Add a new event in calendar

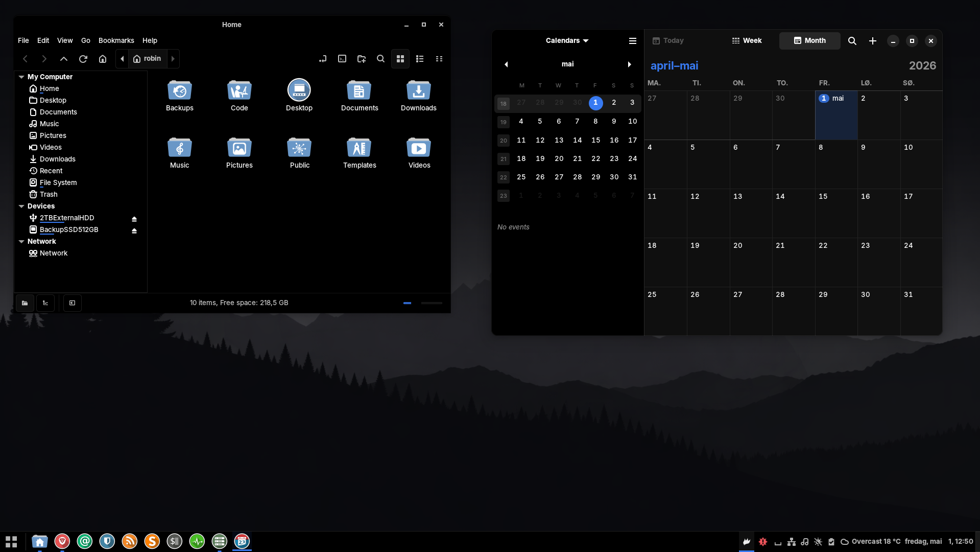(x=873, y=41)
